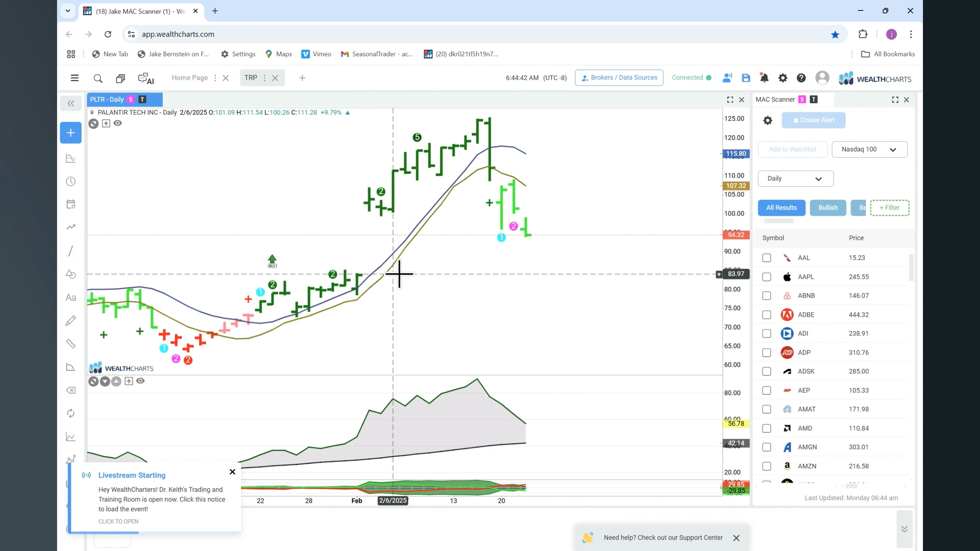
Task: Check the AMAT row checkbox
Action: click(767, 410)
